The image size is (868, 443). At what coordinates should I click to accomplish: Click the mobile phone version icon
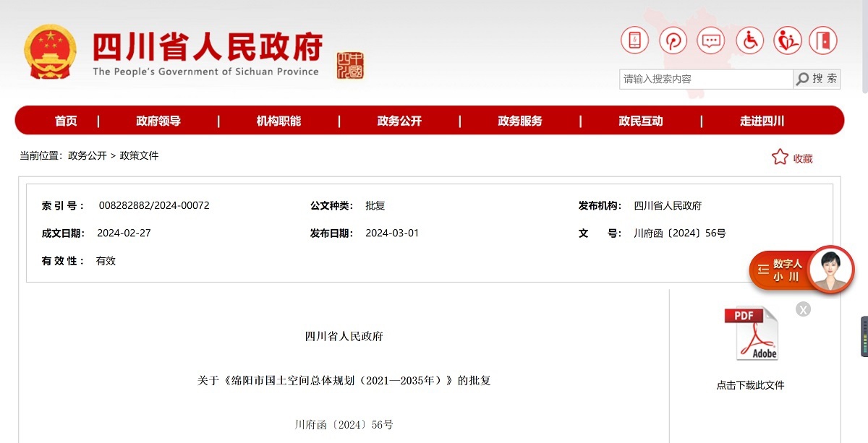634,40
